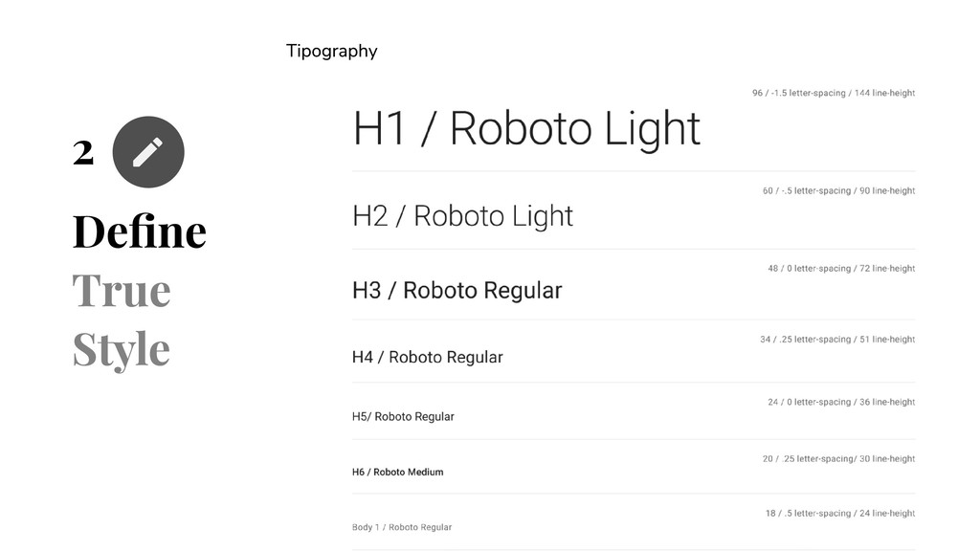The width and height of the screenshot is (980, 551).
Task: Click the 96 / -1.5 letter-spacing spec label
Action: click(834, 93)
